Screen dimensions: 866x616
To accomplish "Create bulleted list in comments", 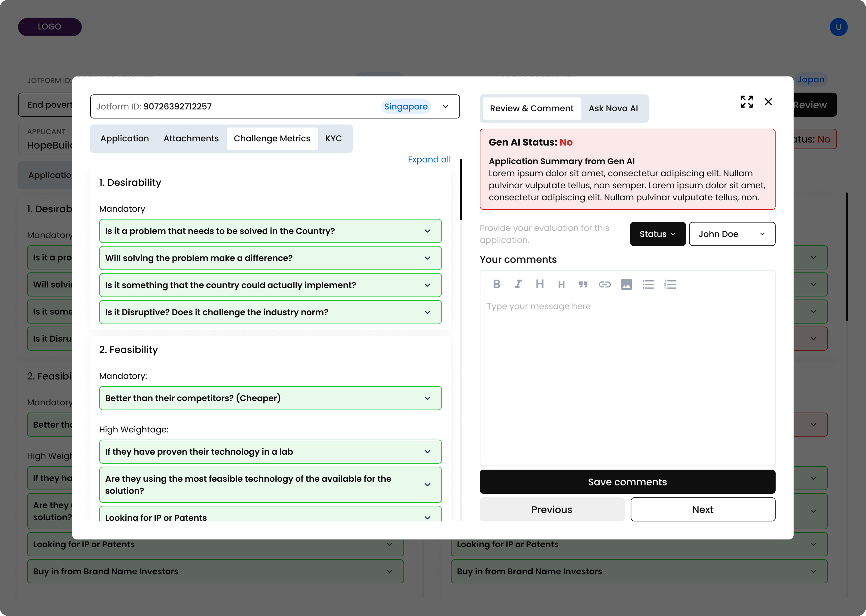I will pos(648,285).
